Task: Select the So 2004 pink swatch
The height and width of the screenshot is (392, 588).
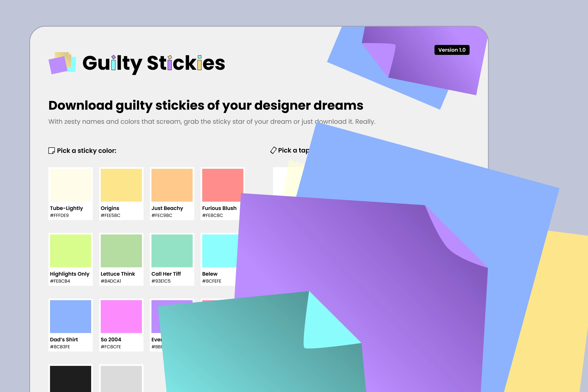Action: click(121, 317)
